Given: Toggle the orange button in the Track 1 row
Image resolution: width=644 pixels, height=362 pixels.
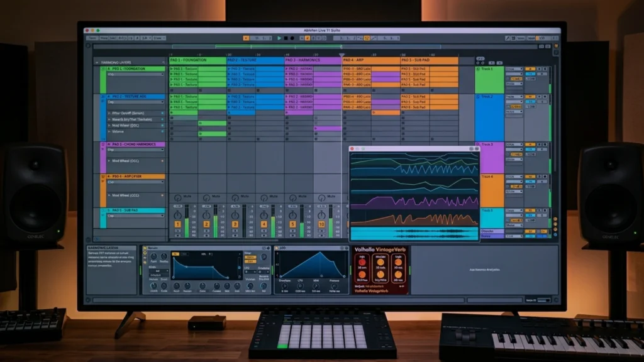Looking at the screenshot, I should coord(530,69).
